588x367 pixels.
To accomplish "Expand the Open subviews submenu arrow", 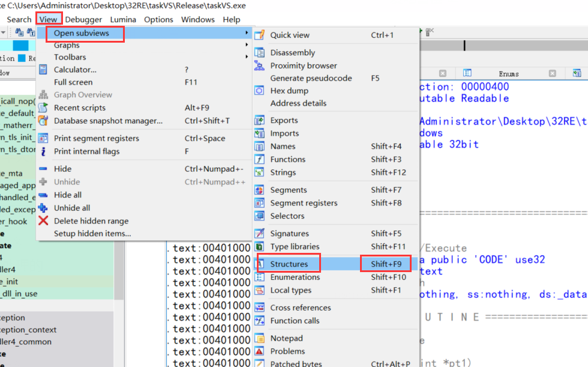I will click(247, 32).
